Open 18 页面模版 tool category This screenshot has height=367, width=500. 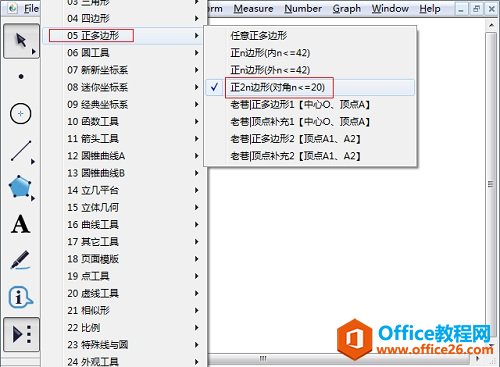point(124,259)
